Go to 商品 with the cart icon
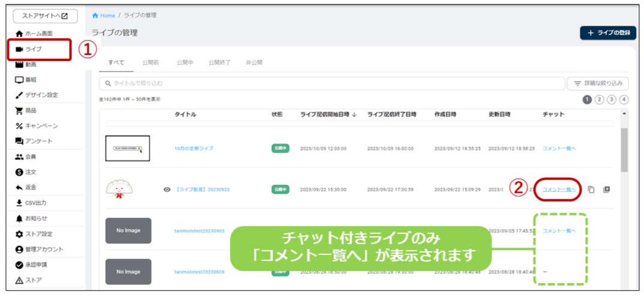The image size is (644, 297). coord(30,110)
